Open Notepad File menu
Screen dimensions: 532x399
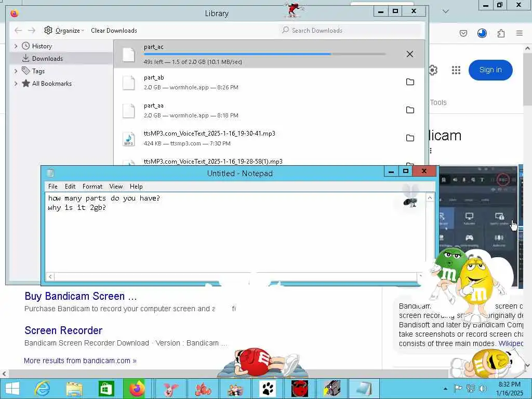click(53, 187)
